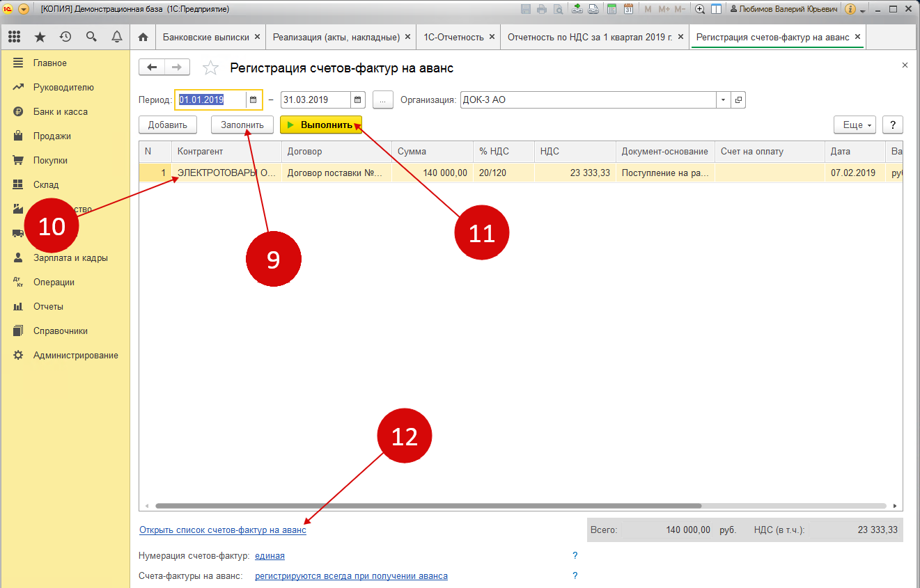The height and width of the screenshot is (588, 920).
Task: Open the Покупки section
Action: 50,160
